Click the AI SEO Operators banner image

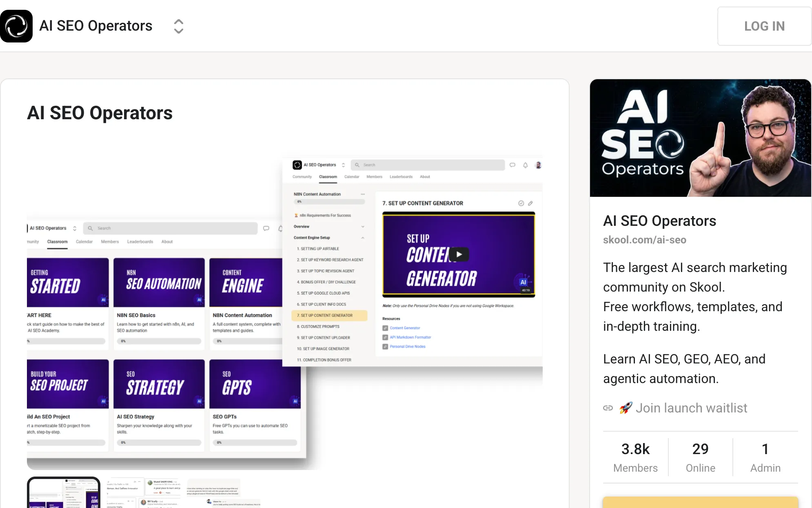[700, 138]
